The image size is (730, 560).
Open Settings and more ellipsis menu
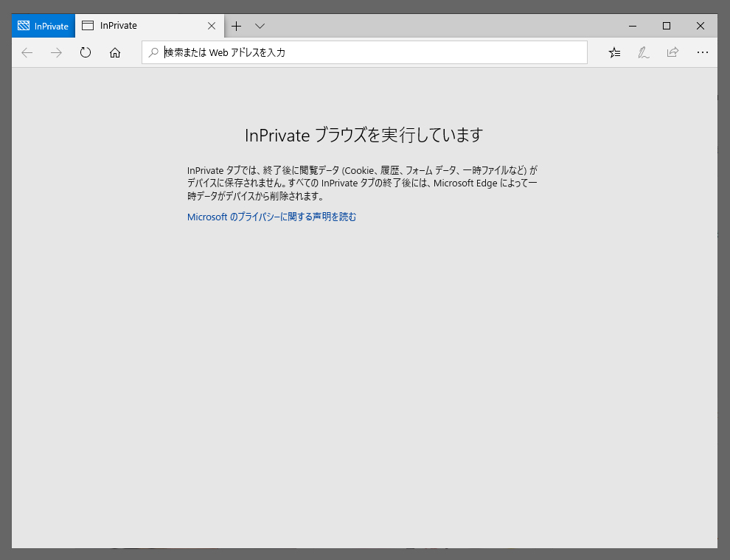(703, 52)
